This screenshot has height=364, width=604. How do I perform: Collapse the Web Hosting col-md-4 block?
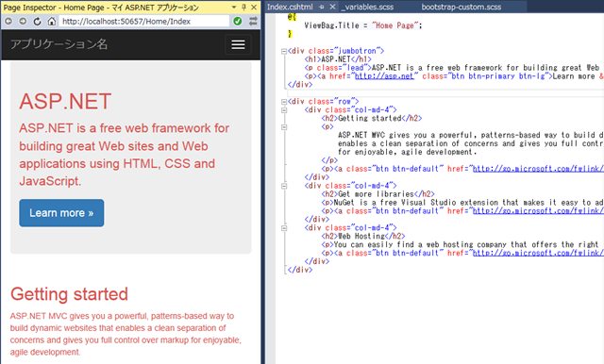[x=284, y=228]
